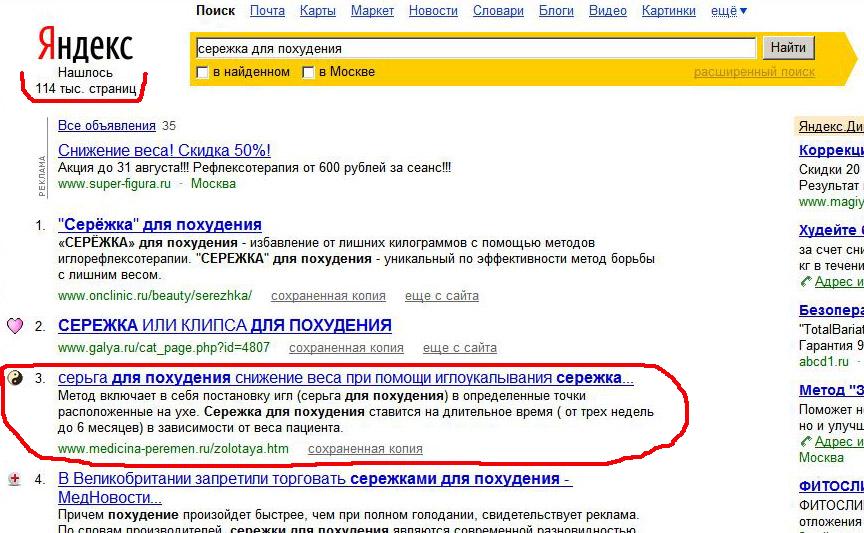The image size is (864, 533).
Task: Open result 'СЕРЕЖКА ИЛИ КЛИПСА ДЛЯ ПОХУДЕНИЯ'
Action: pos(225,326)
